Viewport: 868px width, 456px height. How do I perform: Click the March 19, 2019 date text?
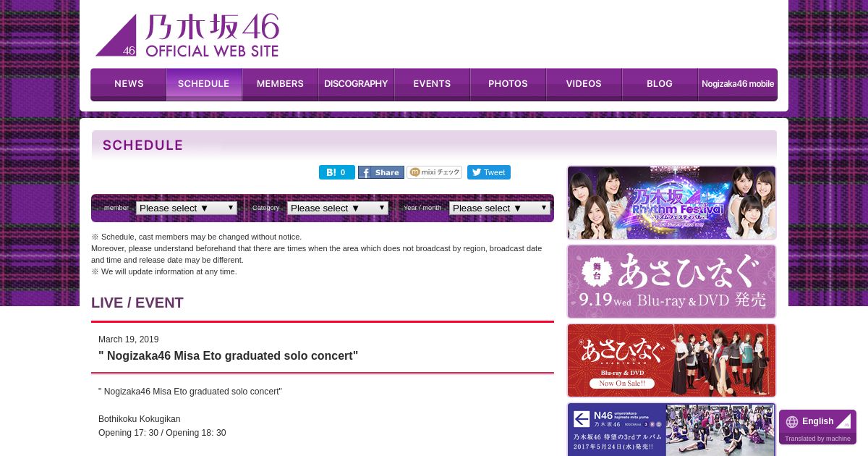point(129,339)
